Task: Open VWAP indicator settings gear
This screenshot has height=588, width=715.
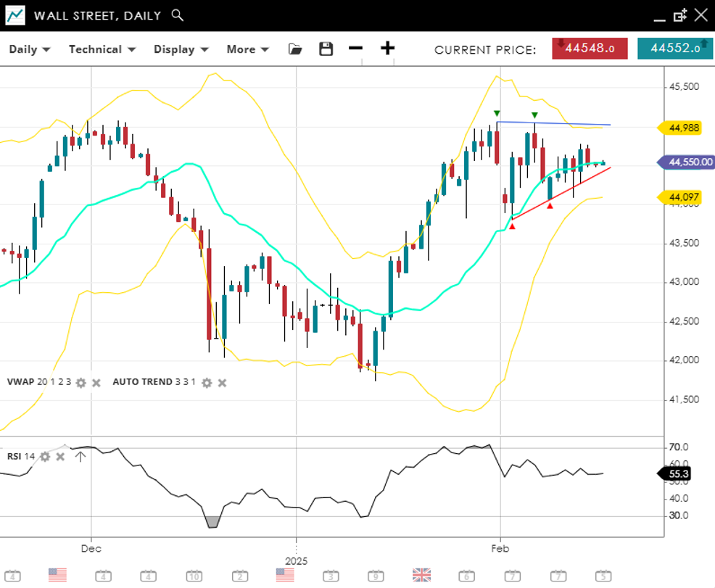Action: click(x=81, y=382)
